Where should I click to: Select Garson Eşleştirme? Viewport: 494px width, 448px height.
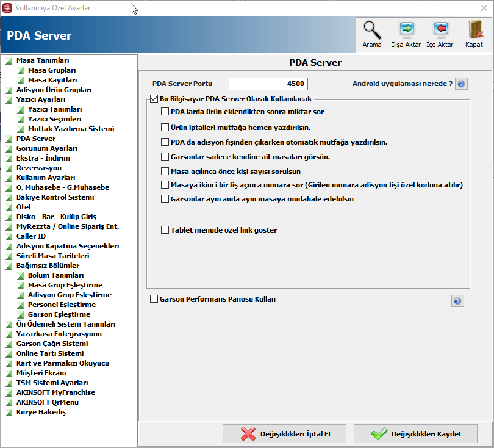[x=59, y=315]
